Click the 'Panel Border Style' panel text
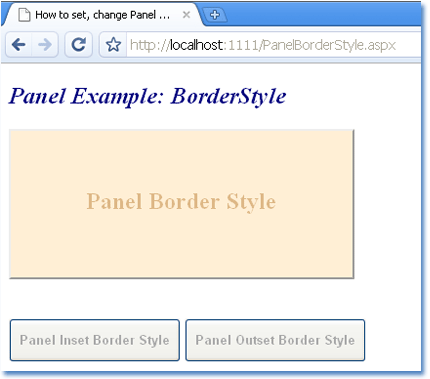 pos(181,201)
